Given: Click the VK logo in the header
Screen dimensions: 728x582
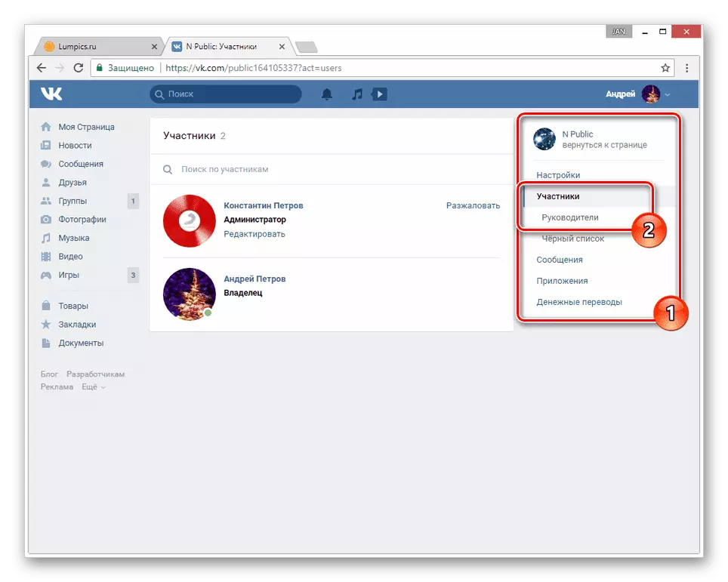Looking at the screenshot, I should [51, 94].
